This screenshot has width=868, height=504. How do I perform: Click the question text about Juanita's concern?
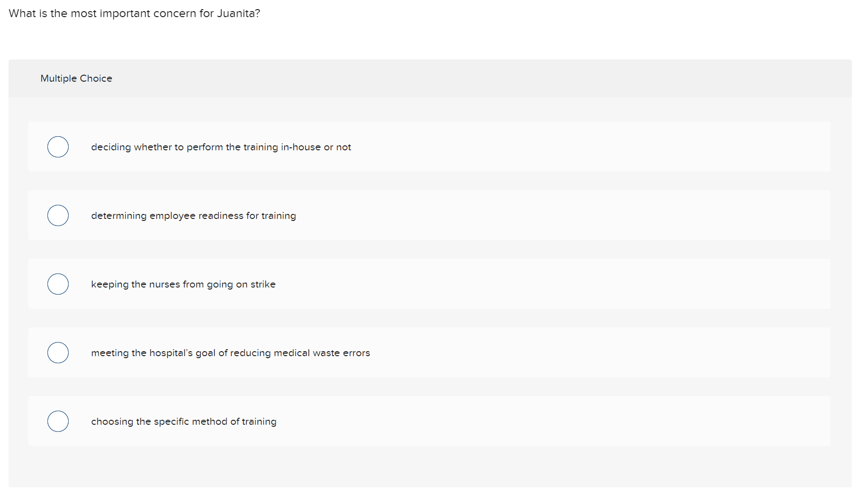(x=134, y=13)
